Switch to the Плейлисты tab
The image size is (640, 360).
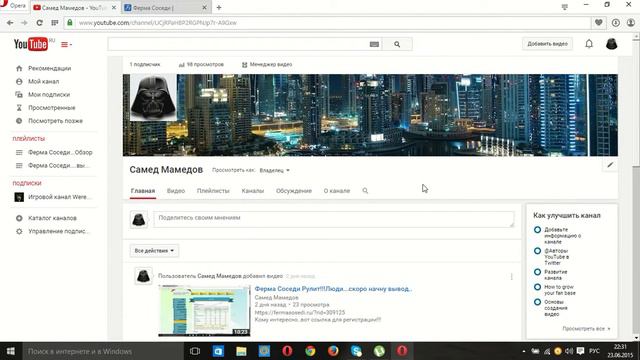pos(213,191)
